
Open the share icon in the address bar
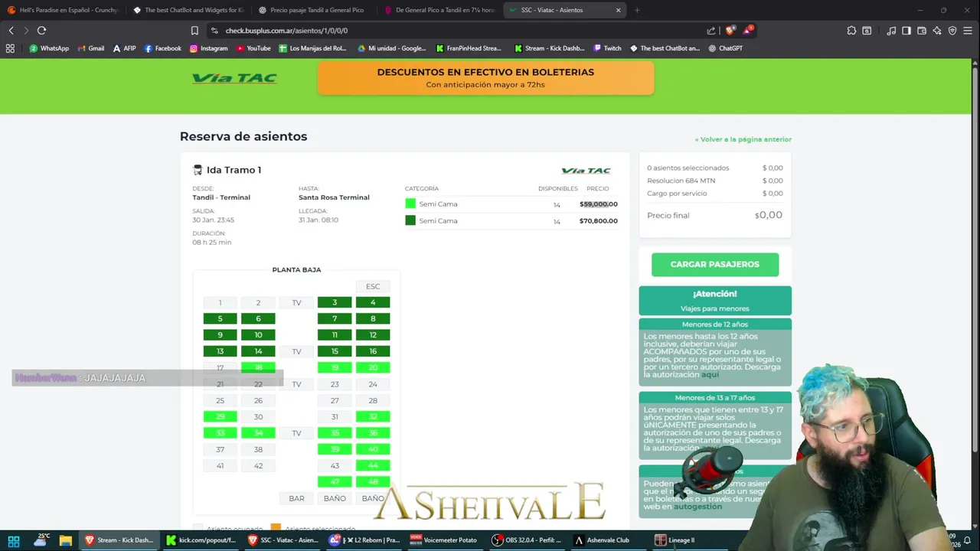711,31
